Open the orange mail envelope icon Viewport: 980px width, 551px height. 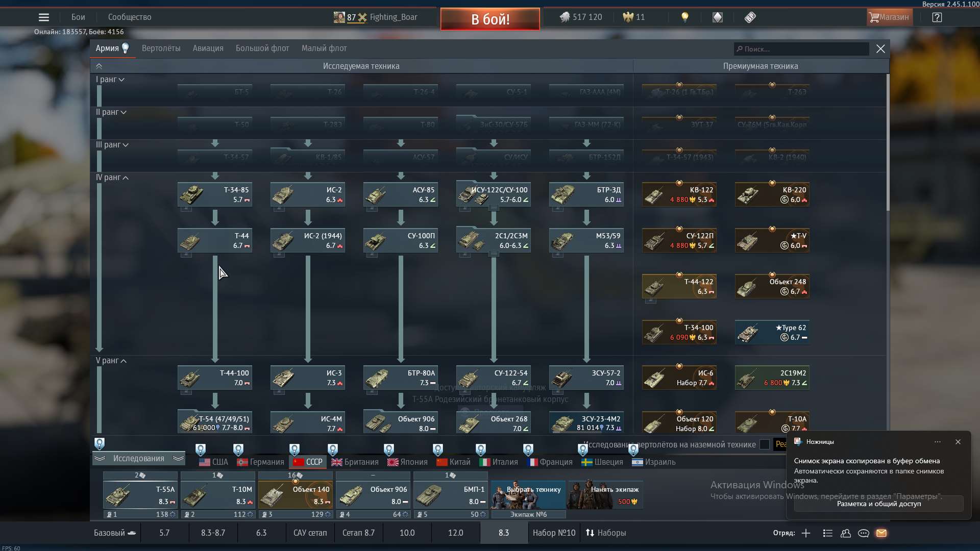pyautogui.click(x=881, y=533)
